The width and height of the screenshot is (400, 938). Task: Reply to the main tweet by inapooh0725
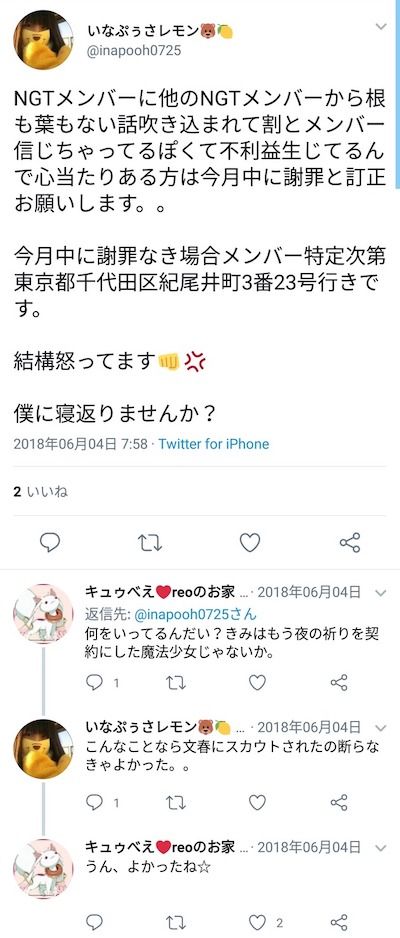tap(50, 543)
